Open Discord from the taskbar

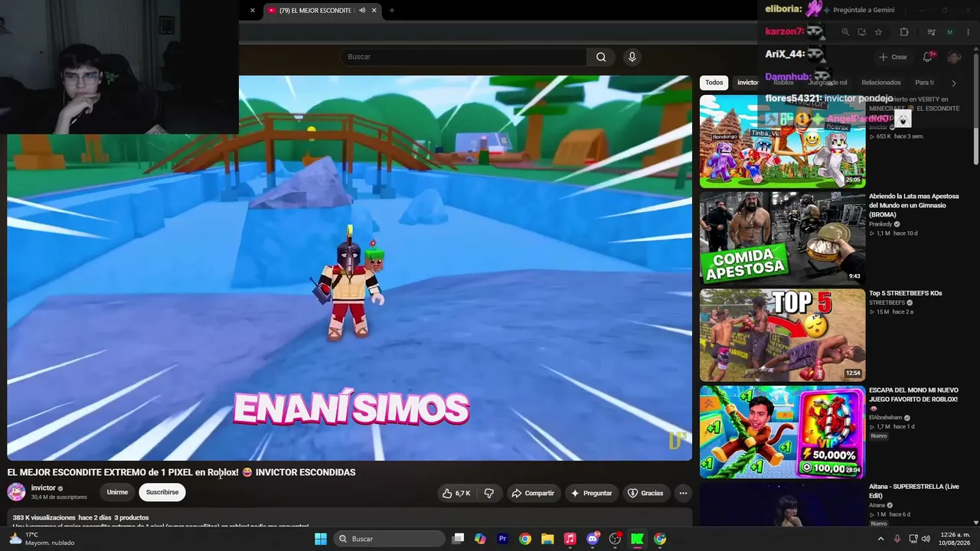click(593, 539)
